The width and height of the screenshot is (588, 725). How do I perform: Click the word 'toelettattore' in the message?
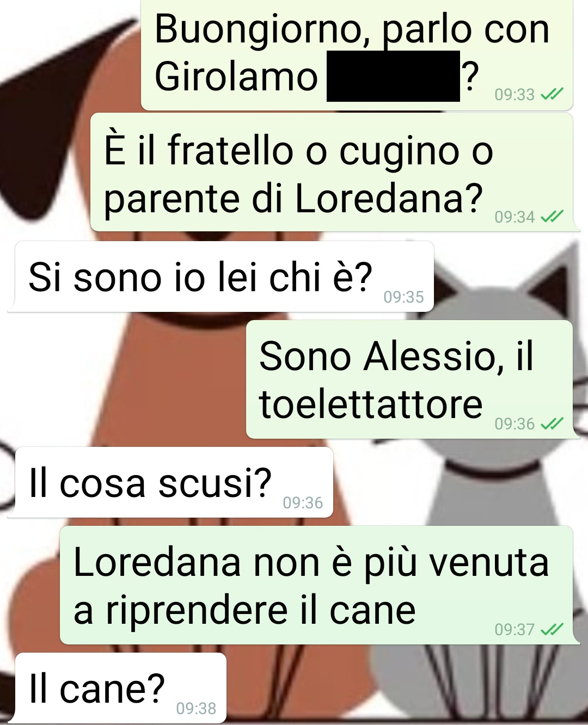pyautogui.click(x=371, y=404)
